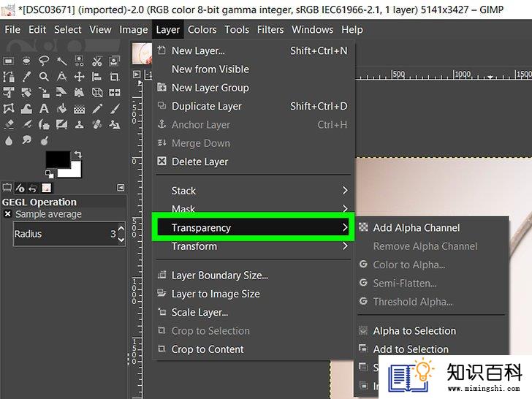Select the Color Picker eyedropper tool
This screenshot has height=399, width=532.
point(26,77)
